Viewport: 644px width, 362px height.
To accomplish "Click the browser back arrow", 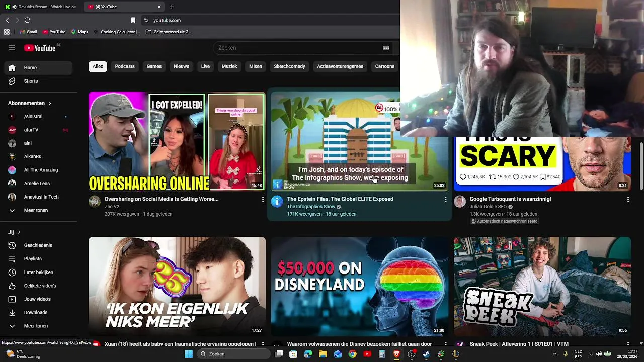I will [7, 20].
